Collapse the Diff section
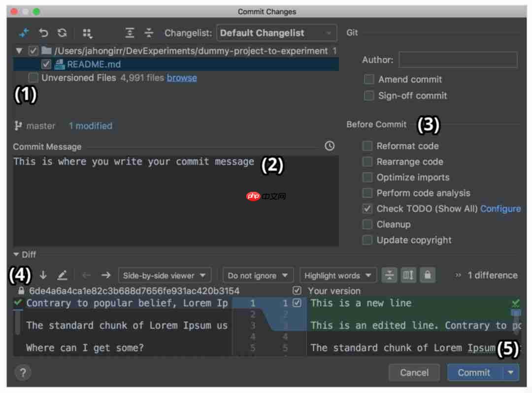 pyautogui.click(x=15, y=254)
